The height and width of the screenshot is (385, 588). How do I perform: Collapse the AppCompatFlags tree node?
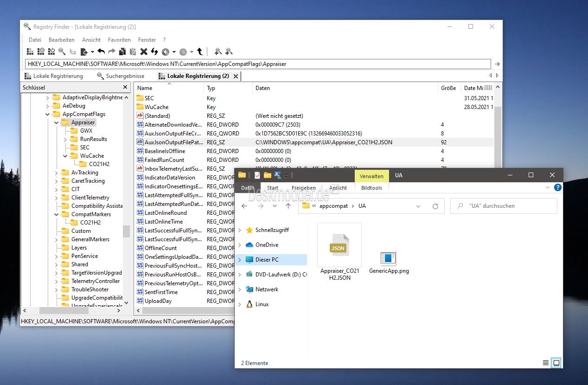(47, 114)
